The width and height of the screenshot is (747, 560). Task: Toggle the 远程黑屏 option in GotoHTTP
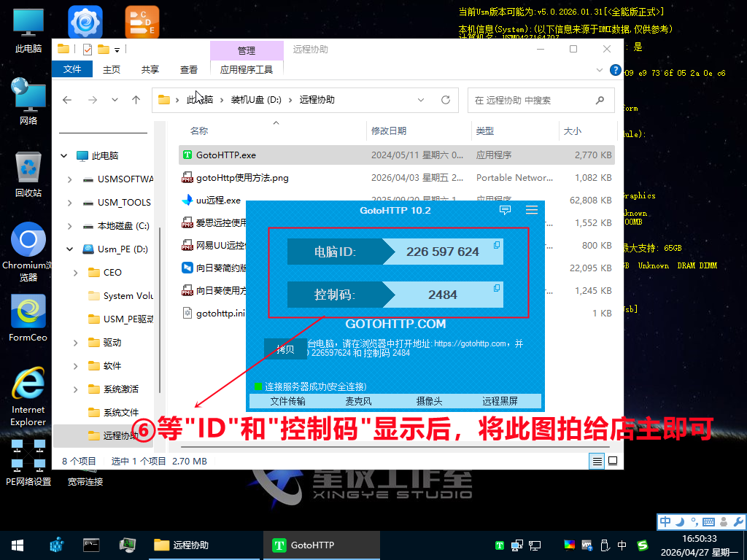point(500,401)
